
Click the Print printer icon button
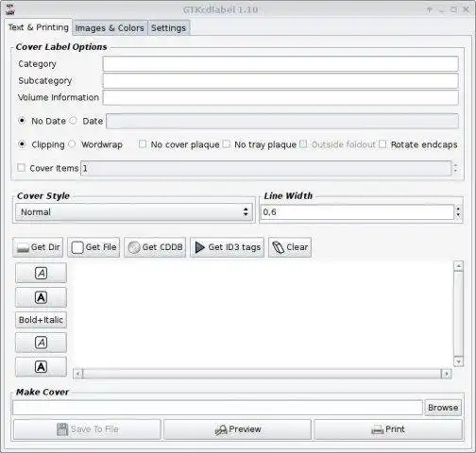click(x=388, y=429)
